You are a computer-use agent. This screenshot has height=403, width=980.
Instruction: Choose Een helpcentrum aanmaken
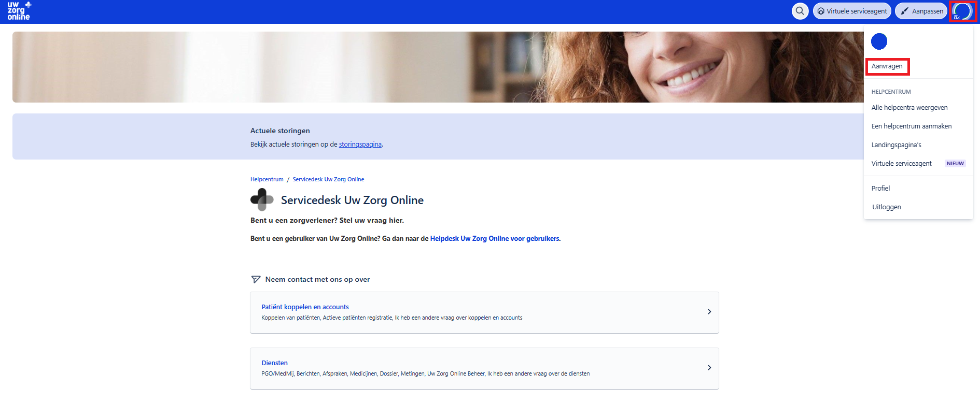click(911, 126)
